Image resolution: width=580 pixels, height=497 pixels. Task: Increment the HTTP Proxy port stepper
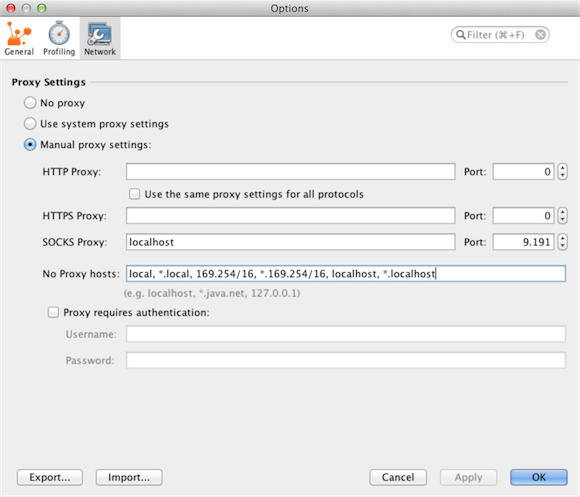tap(563, 168)
